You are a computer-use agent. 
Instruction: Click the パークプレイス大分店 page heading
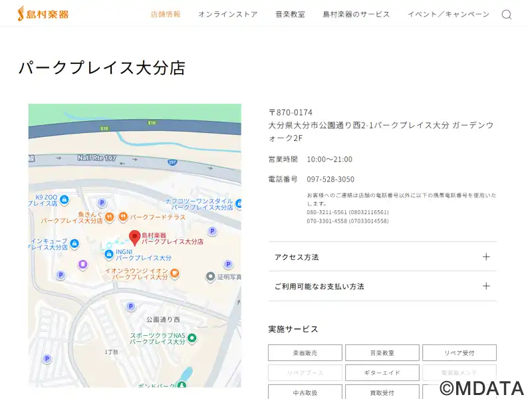pyautogui.click(x=102, y=68)
